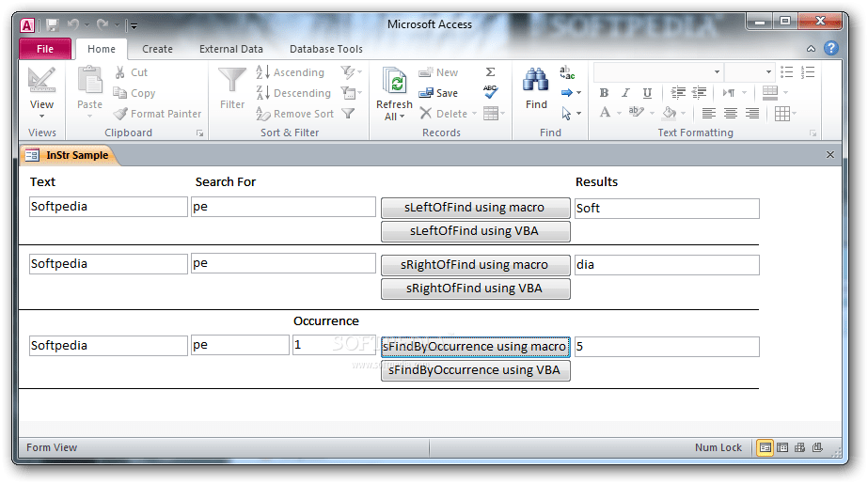This screenshot has width=868, height=484.
Task: Click sLeftOfFind using VBA button
Action: (x=476, y=231)
